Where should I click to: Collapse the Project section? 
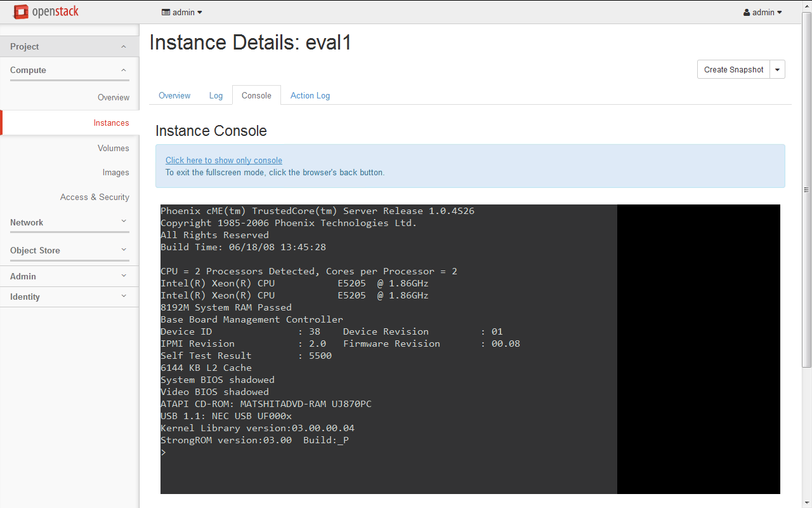click(x=70, y=46)
